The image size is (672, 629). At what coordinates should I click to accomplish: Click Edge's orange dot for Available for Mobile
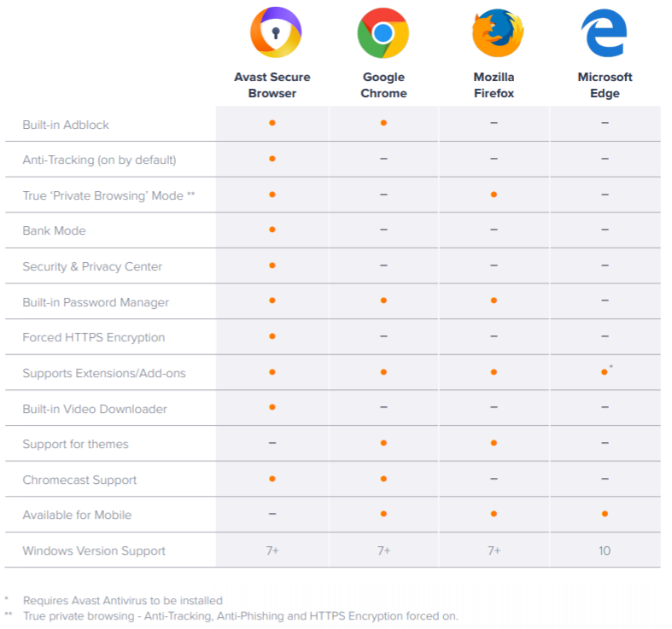[x=605, y=515]
